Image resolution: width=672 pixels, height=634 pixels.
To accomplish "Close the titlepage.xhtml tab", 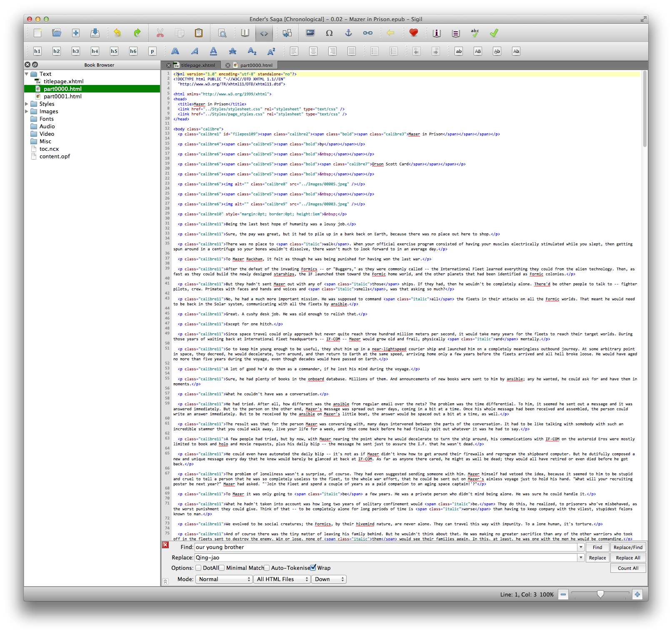I will pyautogui.click(x=169, y=65).
